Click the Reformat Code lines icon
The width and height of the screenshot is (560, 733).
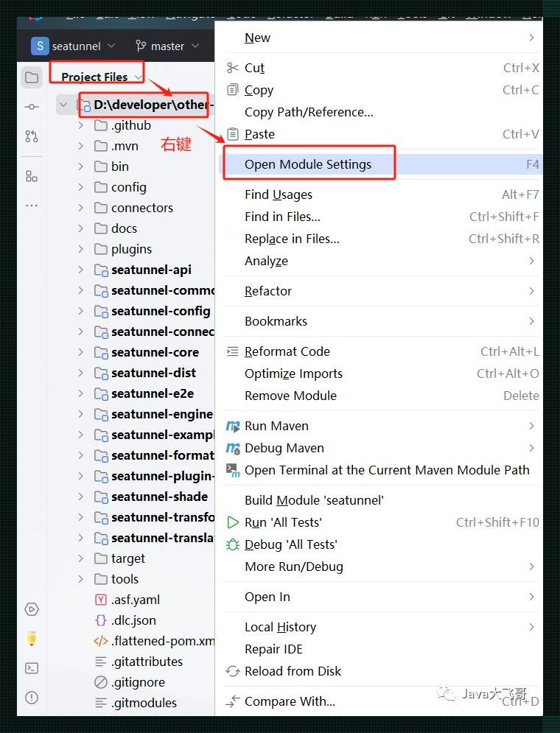click(x=232, y=351)
